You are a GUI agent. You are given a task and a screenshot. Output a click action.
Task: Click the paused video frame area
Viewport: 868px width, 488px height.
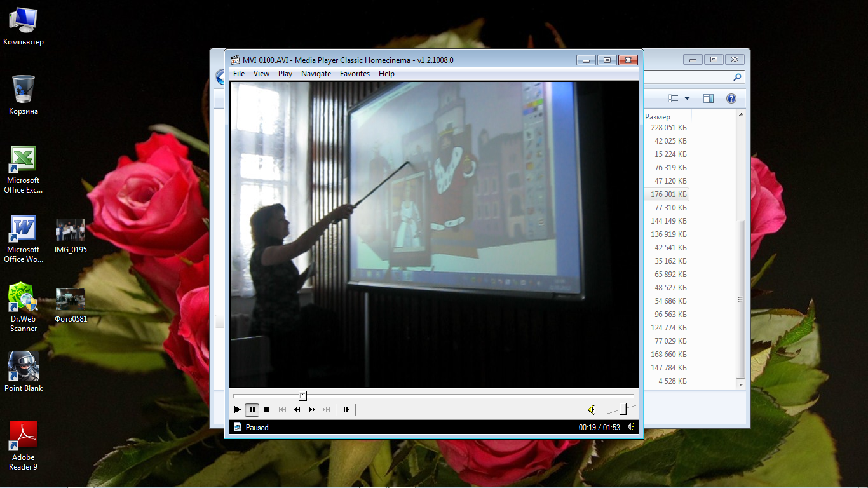[434, 234]
